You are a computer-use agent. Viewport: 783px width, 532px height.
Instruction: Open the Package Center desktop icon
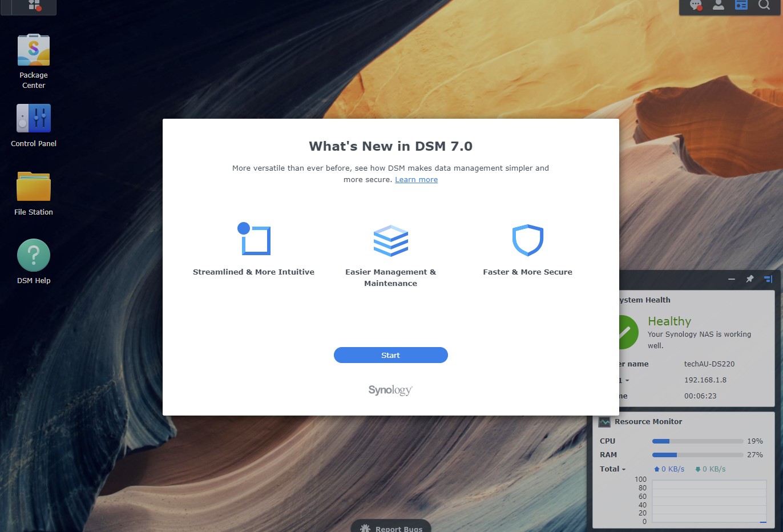tap(34, 50)
